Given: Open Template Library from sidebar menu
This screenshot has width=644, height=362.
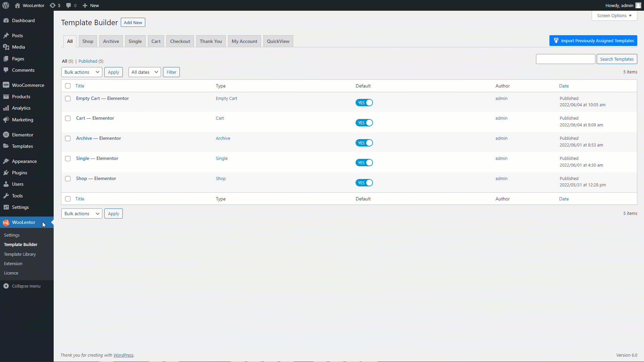Looking at the screenshot, I should tap(20, 254).
